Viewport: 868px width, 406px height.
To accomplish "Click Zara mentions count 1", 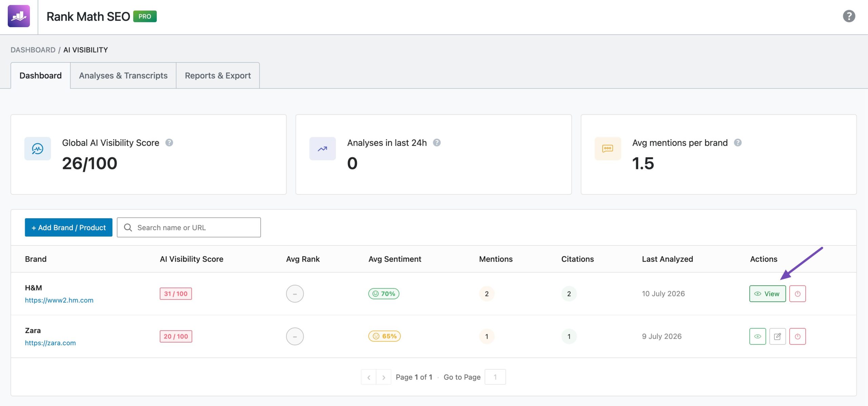I will (x=487, y=336).
